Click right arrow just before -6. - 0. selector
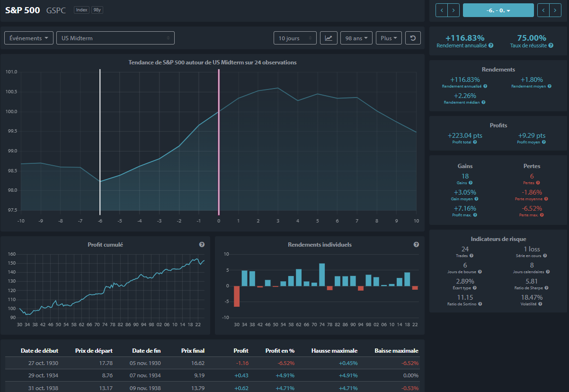This screenshot has height=392, width=569. [453, 10]
